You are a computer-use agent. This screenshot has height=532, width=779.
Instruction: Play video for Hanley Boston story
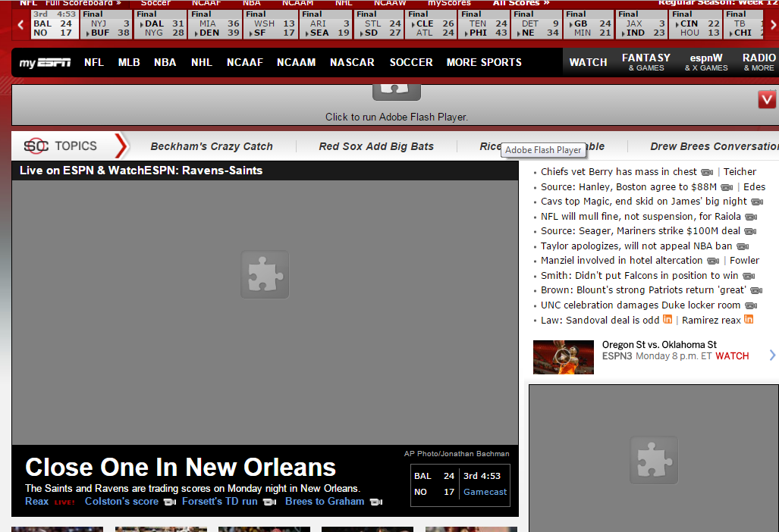[x=727, y=188]
